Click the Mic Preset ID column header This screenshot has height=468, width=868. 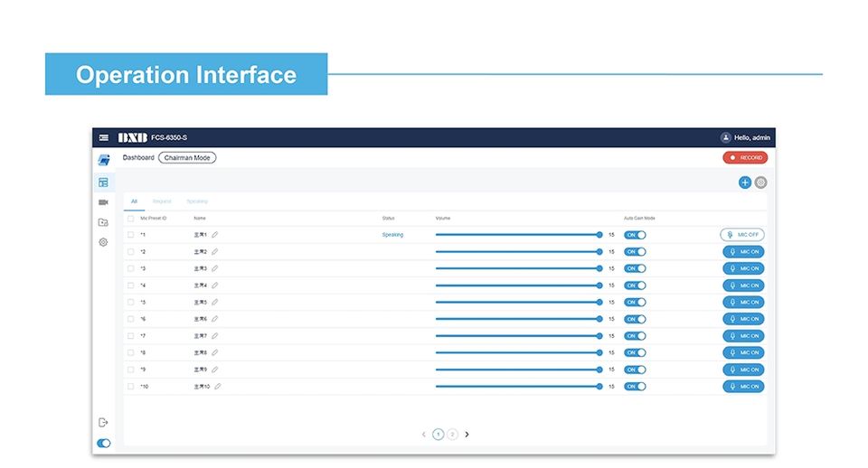[154, 219]
